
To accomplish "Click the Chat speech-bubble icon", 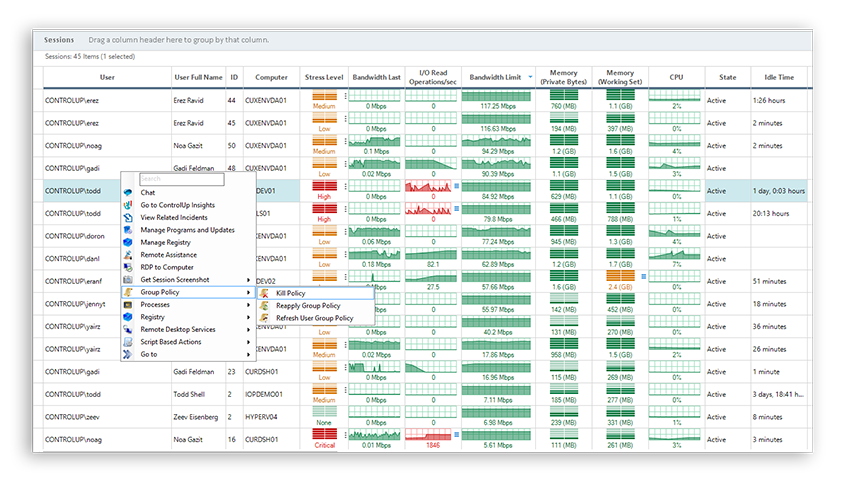I will 128,192.
